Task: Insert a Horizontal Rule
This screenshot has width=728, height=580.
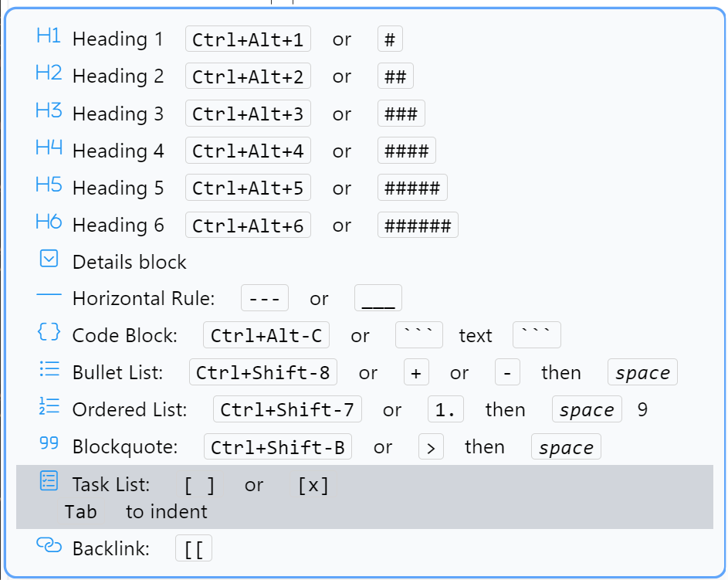Action: click(364, 298)
